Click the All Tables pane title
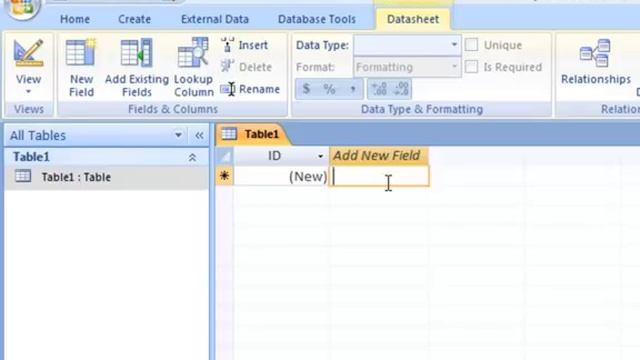 pos(38,135)
